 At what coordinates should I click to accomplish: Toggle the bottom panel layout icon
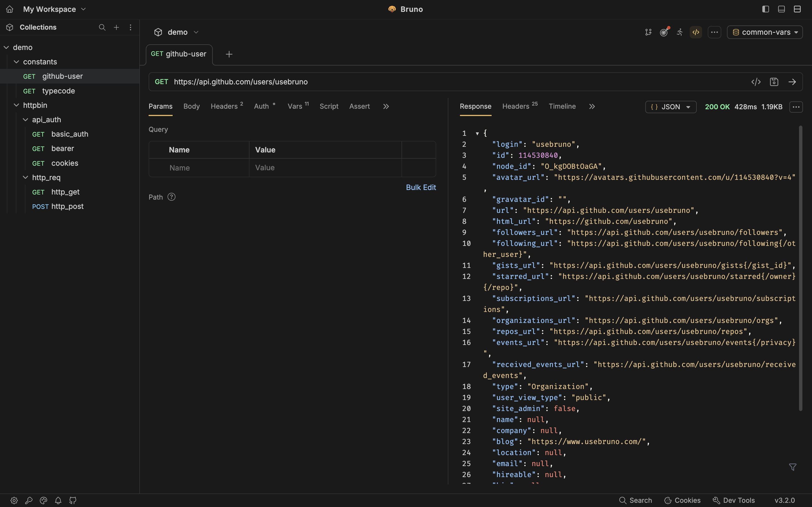(x=781, y=9)
